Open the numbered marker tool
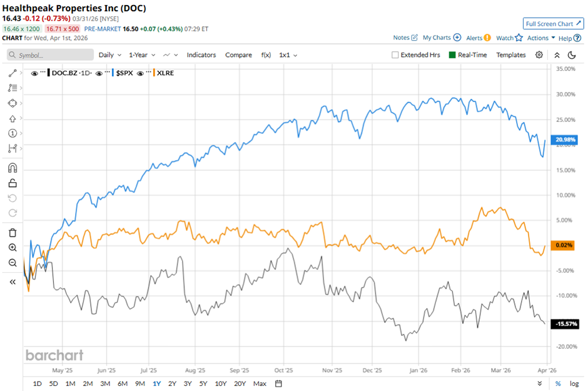The image size is (588, 391). pyautogui.click(x=13, y=133)
